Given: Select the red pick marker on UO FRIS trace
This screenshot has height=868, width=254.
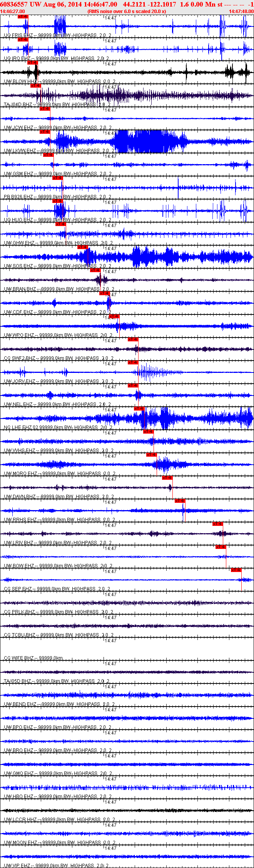Looking at the screenshot, I should pyautogui.click(x=23, y=17).
